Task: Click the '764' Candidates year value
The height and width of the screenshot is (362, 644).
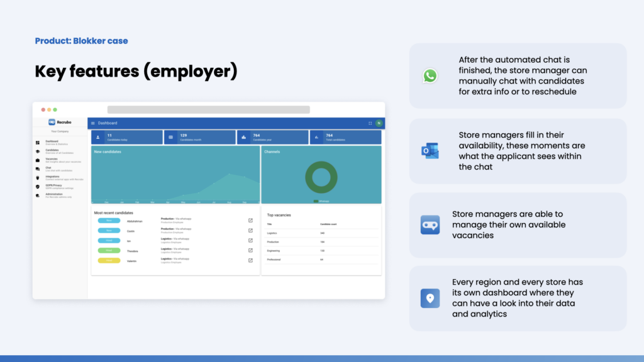Action: pos(257,135)
